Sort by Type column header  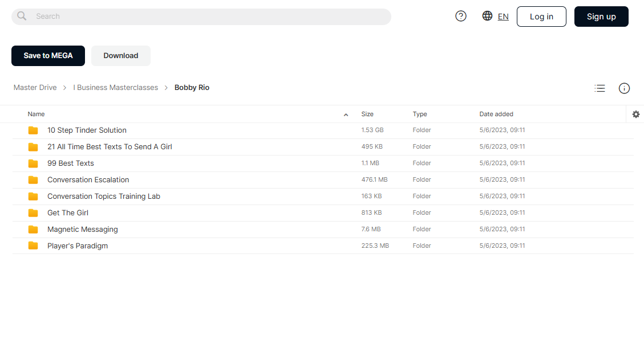420,114
